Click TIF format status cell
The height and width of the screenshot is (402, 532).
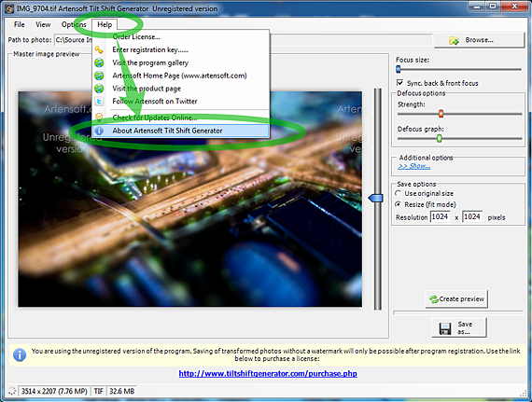coord(98,391)
